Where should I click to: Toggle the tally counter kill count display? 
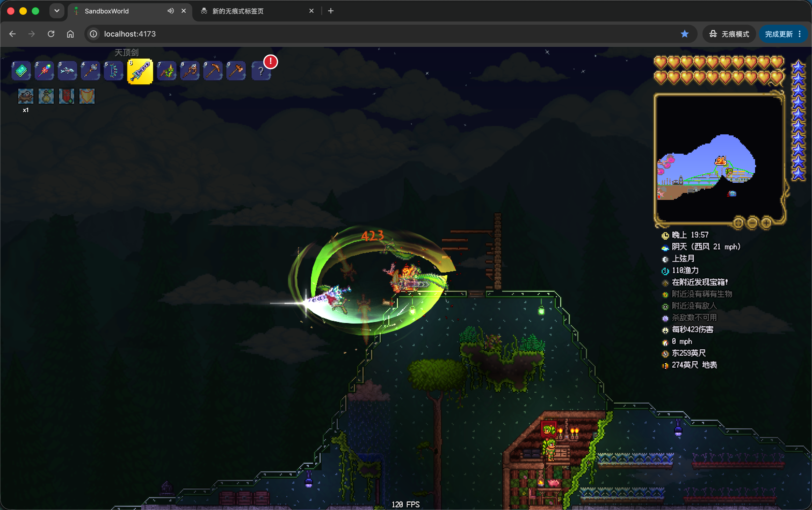tap(665, 318)
